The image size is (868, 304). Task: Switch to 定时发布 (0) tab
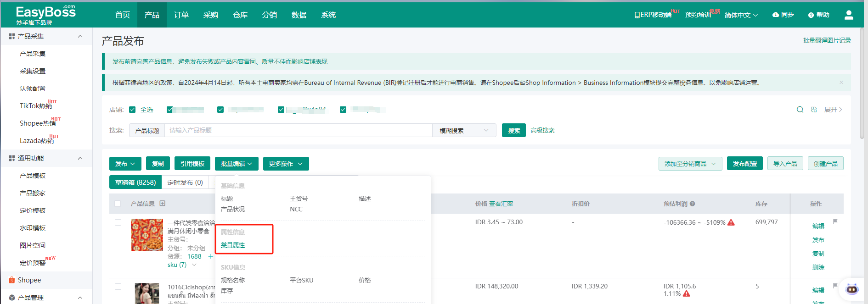pyautogui.click(x=185, y=182)
